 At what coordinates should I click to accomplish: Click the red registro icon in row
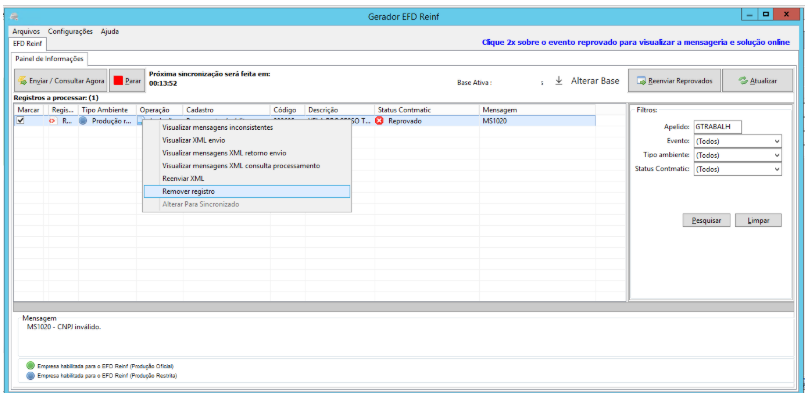coord(53,121)
